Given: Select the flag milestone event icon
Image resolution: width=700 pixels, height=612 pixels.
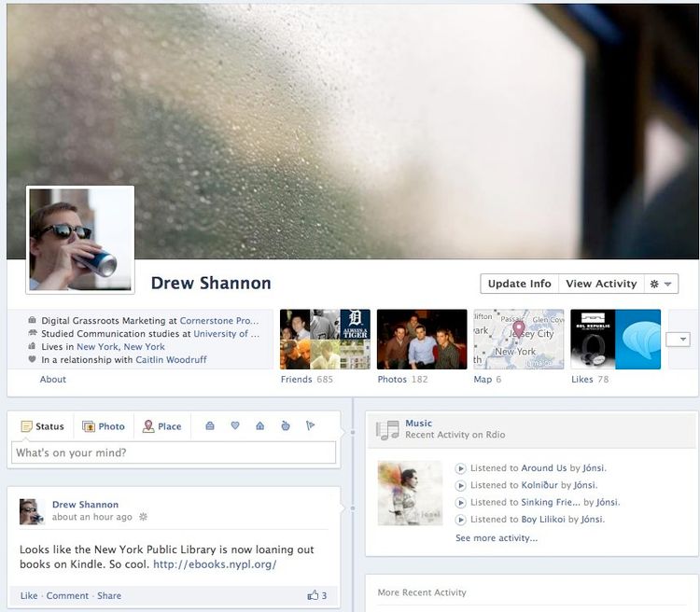Looking at the screenshot, I should click(310, 425).
